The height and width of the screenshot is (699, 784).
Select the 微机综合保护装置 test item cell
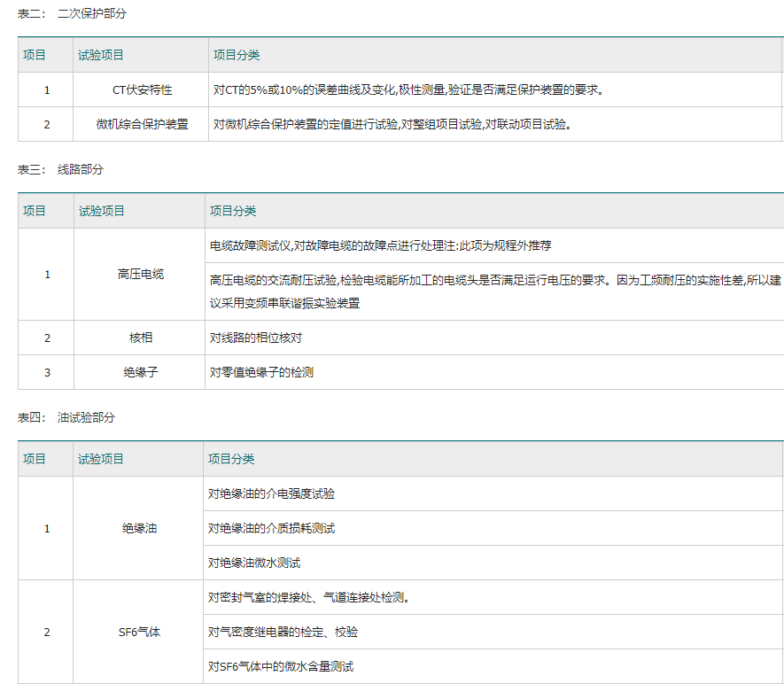point(142,124)
